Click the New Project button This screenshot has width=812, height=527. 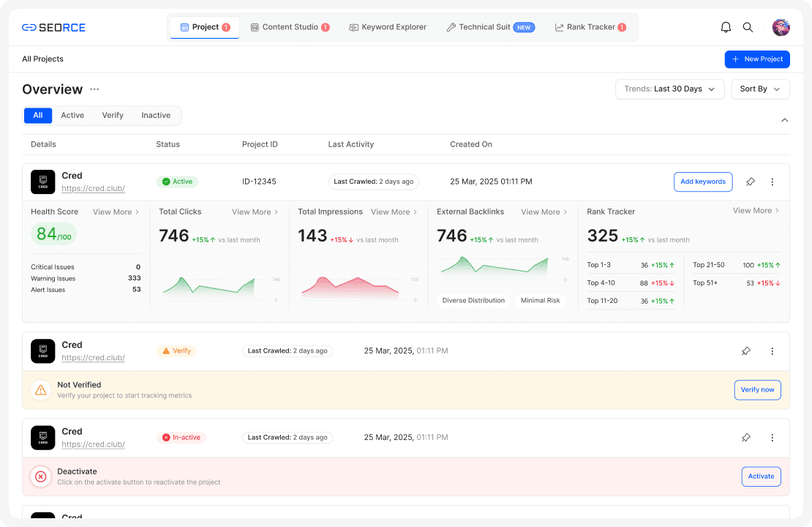coord(757,59)
